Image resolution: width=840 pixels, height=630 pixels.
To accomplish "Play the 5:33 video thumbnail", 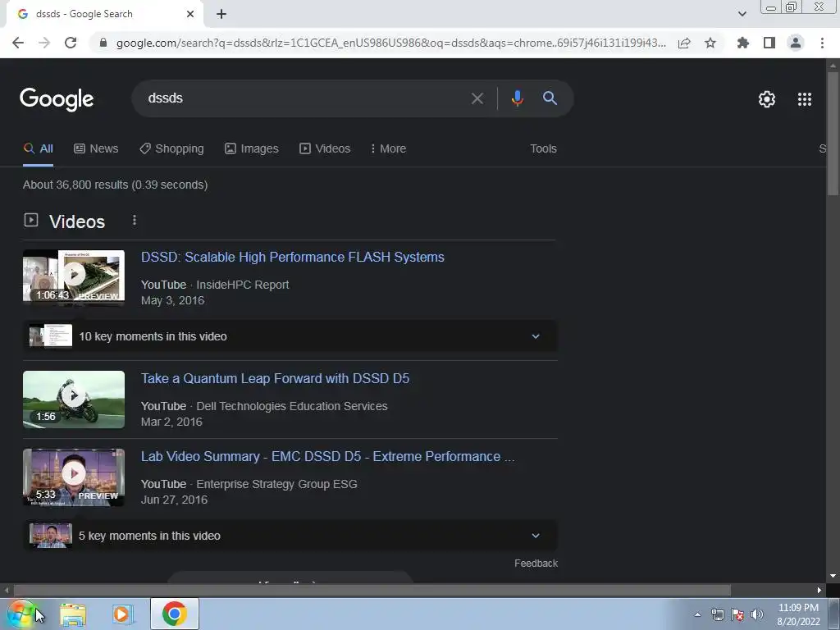I will tap(74, 477).
